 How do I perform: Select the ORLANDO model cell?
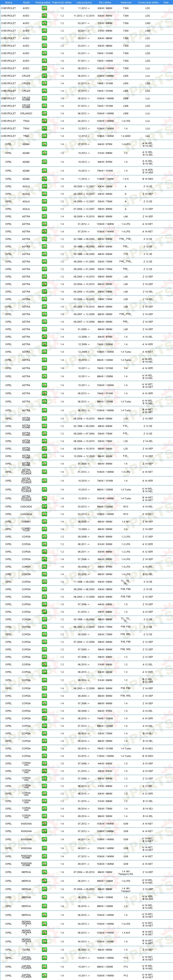(26, 113)
